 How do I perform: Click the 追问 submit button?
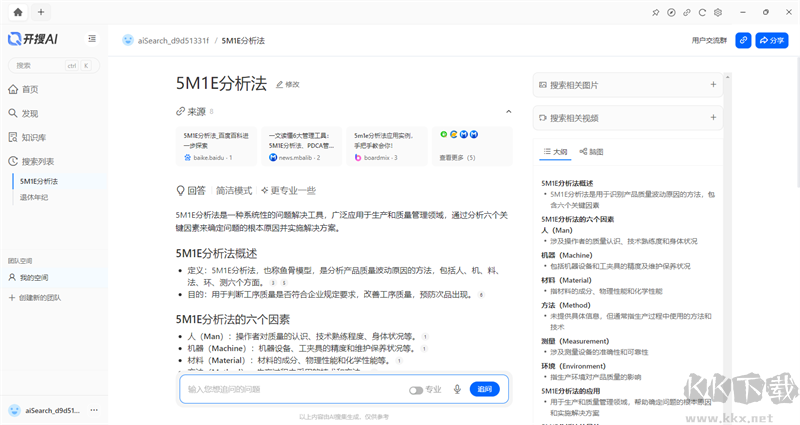[x=484, y=389]
